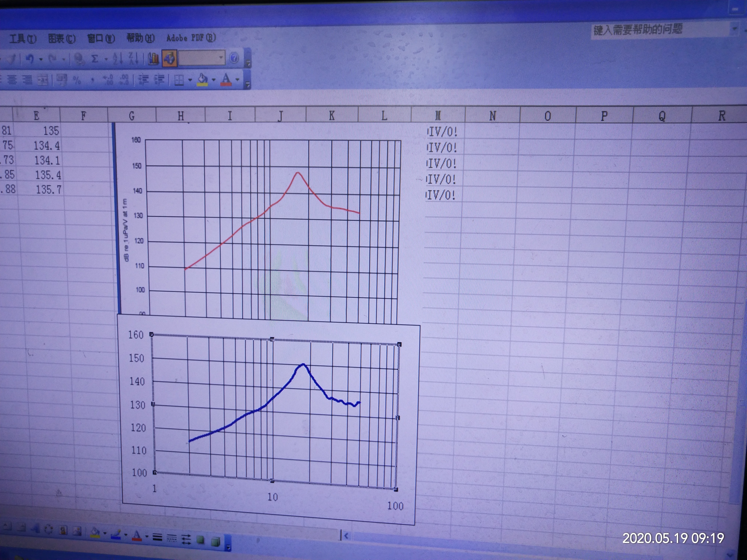Click the Align Right formatting button

28,80
